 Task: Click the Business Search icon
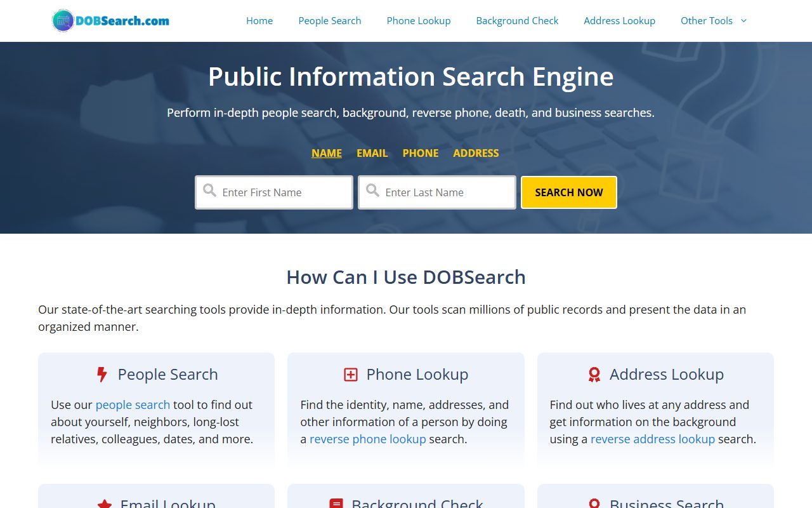(x=594, y=504)
